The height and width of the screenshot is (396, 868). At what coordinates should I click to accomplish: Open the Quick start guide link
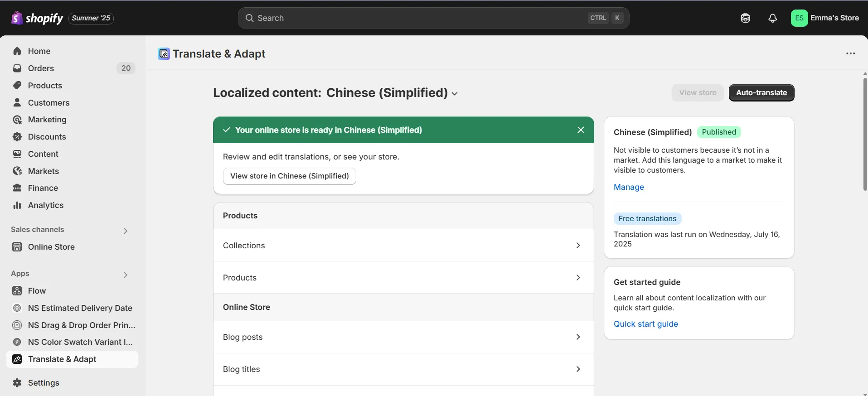(646, 324)
